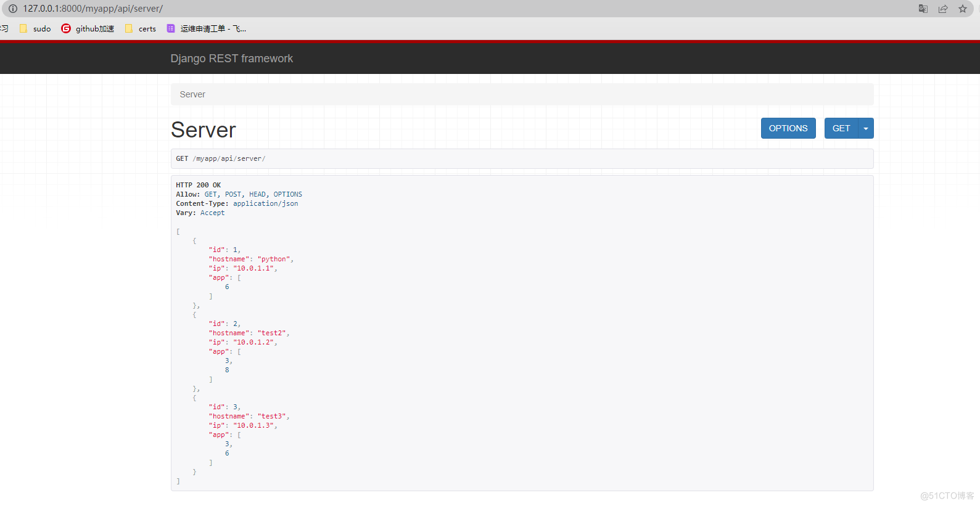This screenshot has height=506, width=980.
Task: Click the address bar URL
Action: click(93, 9)
